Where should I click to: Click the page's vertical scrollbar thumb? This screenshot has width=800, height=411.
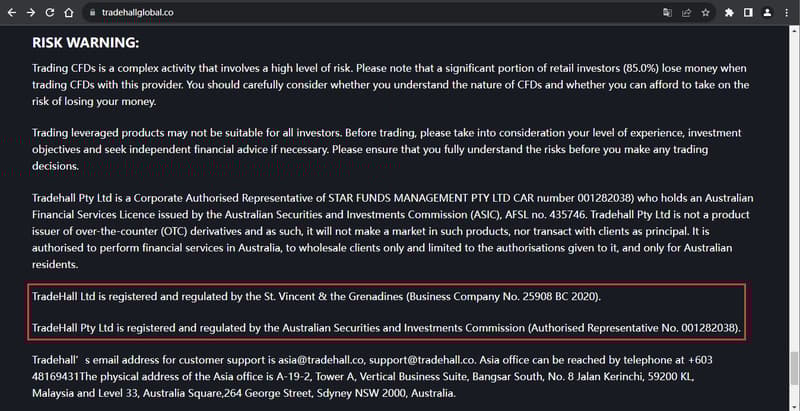pyautogui.click(x=794, y=370)
